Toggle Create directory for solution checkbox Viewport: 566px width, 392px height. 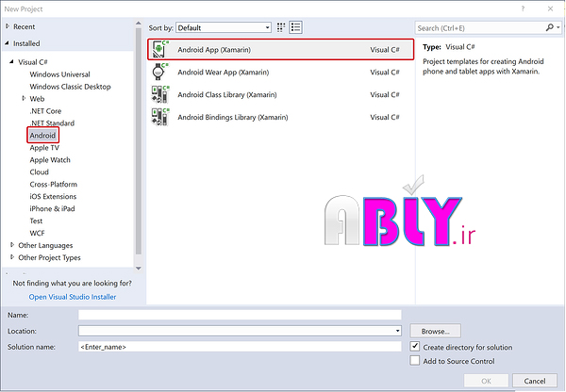[x=415, y=347]
